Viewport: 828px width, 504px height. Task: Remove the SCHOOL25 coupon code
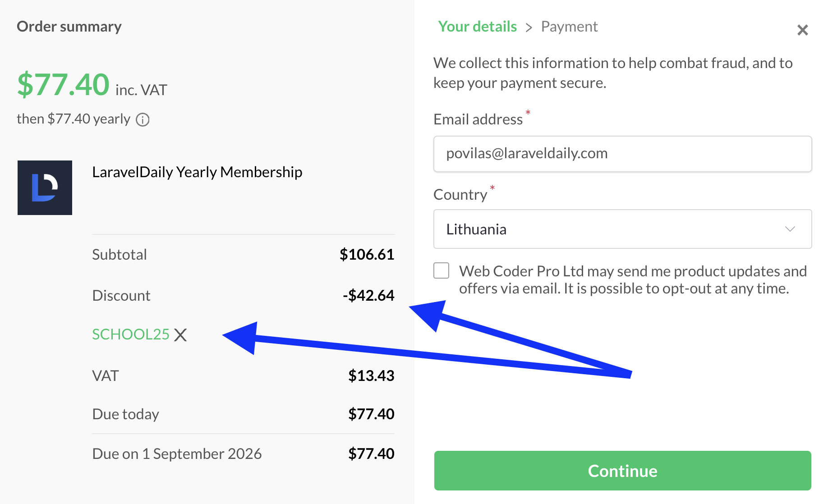pyautogui.click(x=180, y=335)
